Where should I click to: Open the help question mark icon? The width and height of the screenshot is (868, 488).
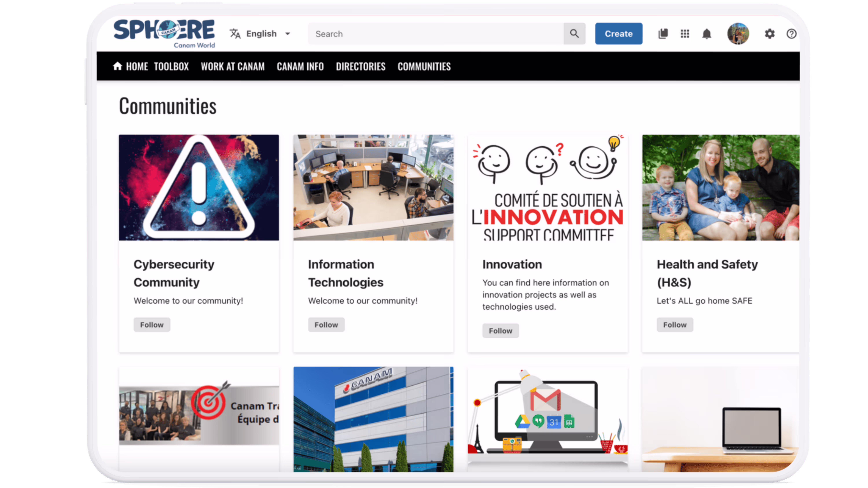[x=791, y=34]
